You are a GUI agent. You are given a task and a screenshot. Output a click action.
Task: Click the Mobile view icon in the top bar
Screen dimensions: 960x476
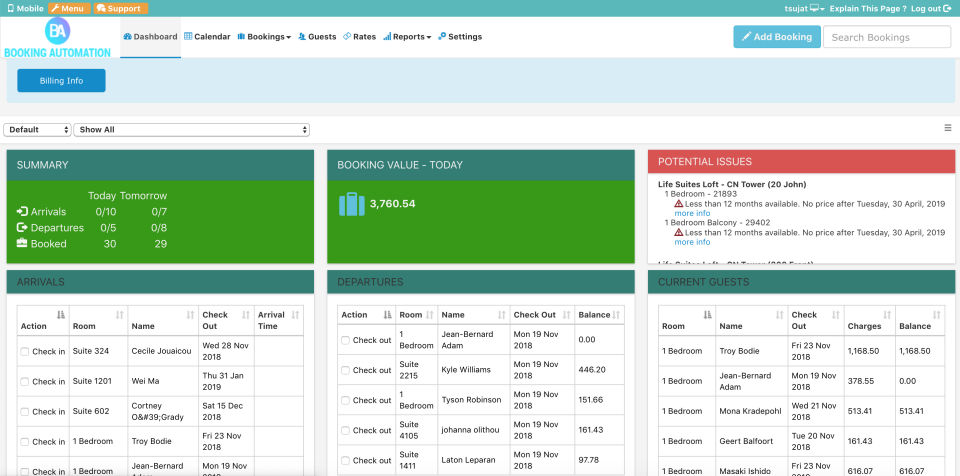point(10,9)
